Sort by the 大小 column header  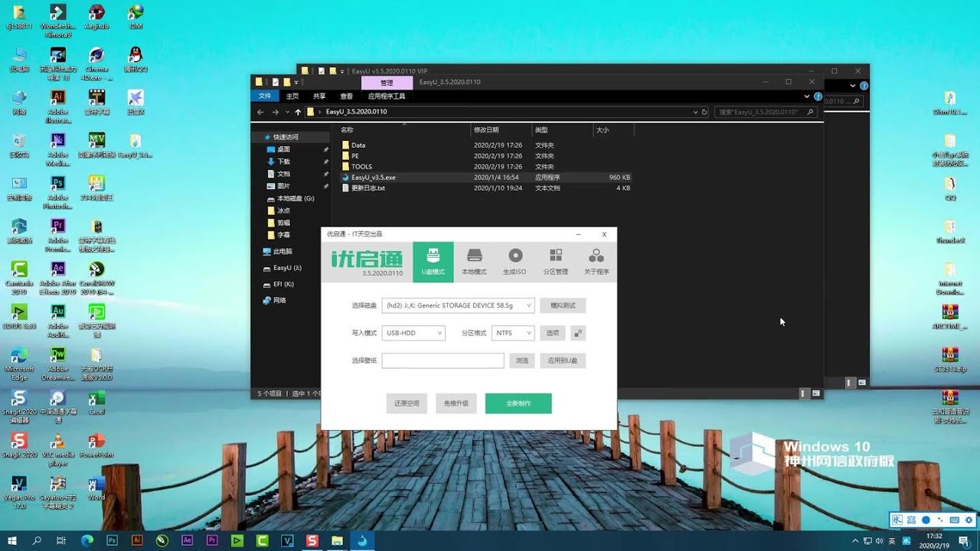[x=613, y=130]
